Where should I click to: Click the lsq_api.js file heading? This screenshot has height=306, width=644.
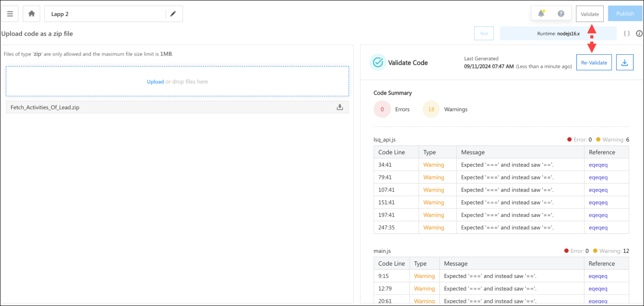pyautogui.click(x=384, y=140)
